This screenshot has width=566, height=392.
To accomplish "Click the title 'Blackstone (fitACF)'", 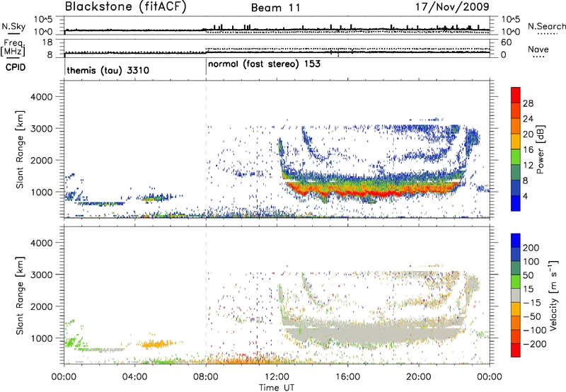I will tap(126, 6).
